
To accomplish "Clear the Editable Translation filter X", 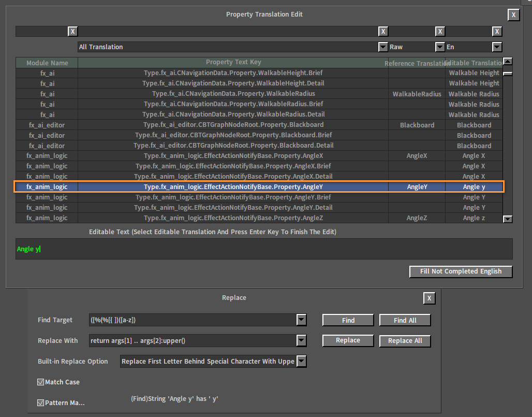I will [497, 31].
